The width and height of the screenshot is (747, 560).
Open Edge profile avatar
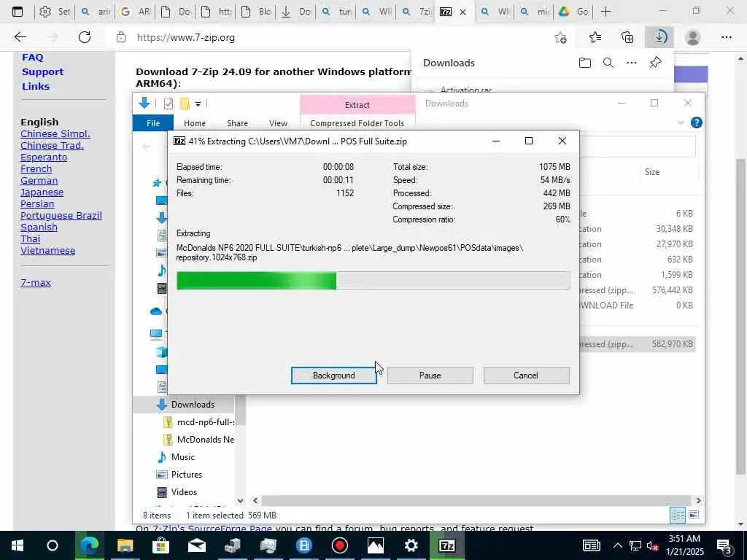[x=693, y=37]
